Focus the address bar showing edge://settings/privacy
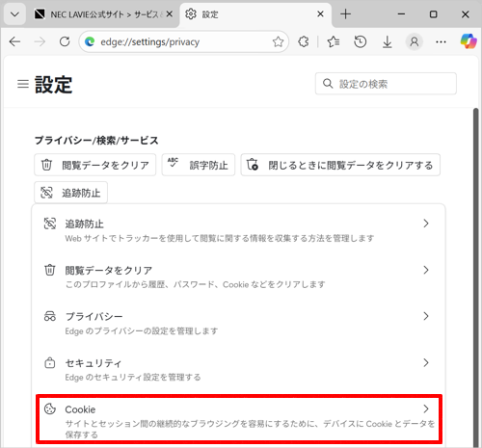Image resolution: width=482 pixels, height=448 pixels. click(x=184, y=41)
